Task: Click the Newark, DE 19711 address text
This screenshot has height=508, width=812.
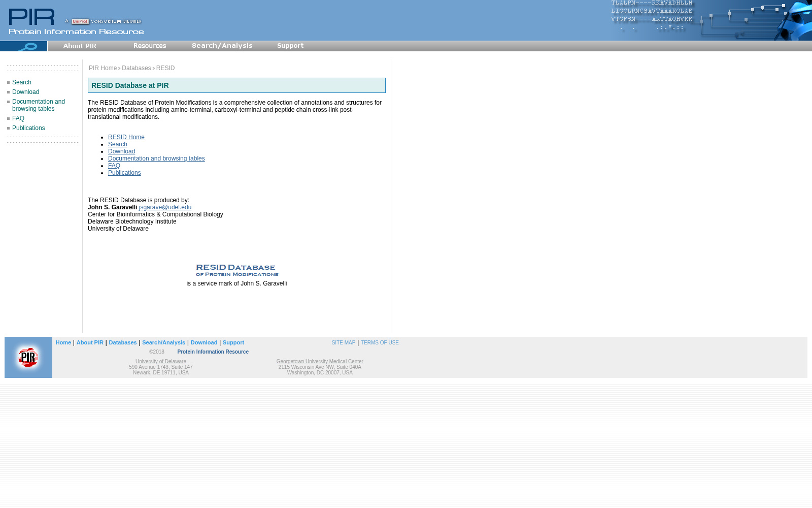Action: tap(161, 373)
